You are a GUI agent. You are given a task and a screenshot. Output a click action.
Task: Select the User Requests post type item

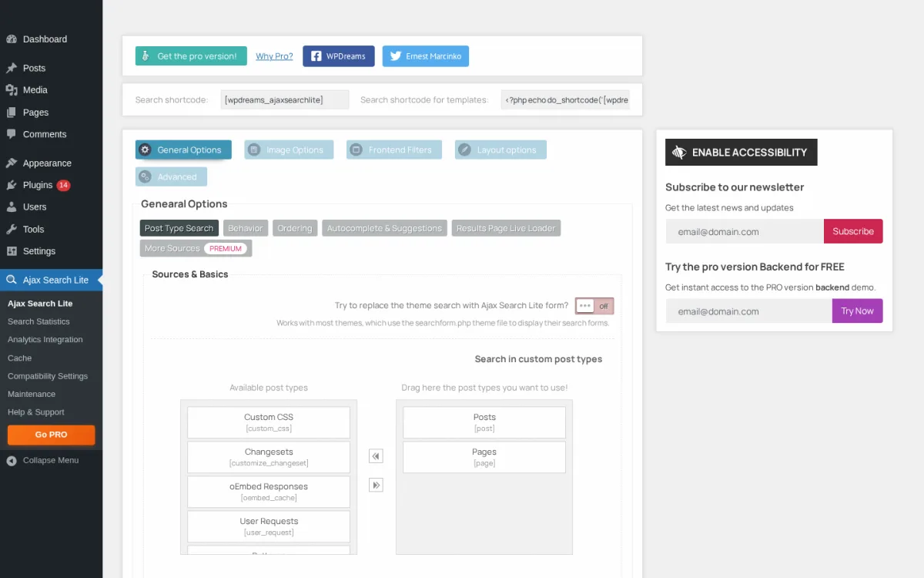[x=269, y=526]
